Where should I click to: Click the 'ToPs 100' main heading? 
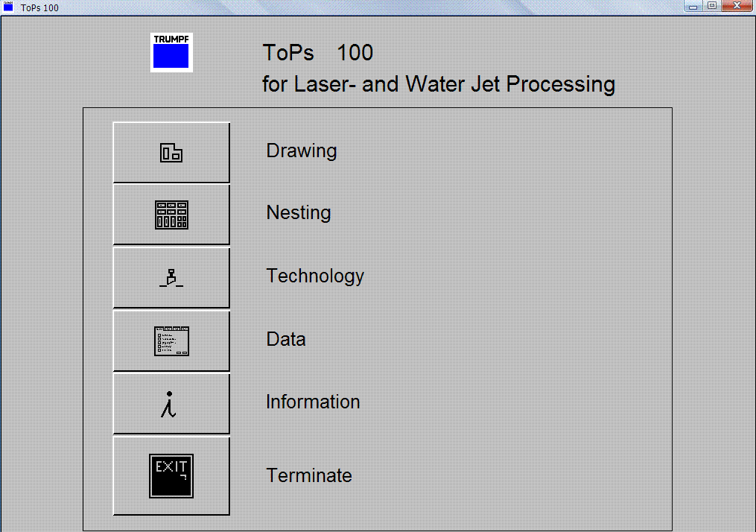click(318, 53)
